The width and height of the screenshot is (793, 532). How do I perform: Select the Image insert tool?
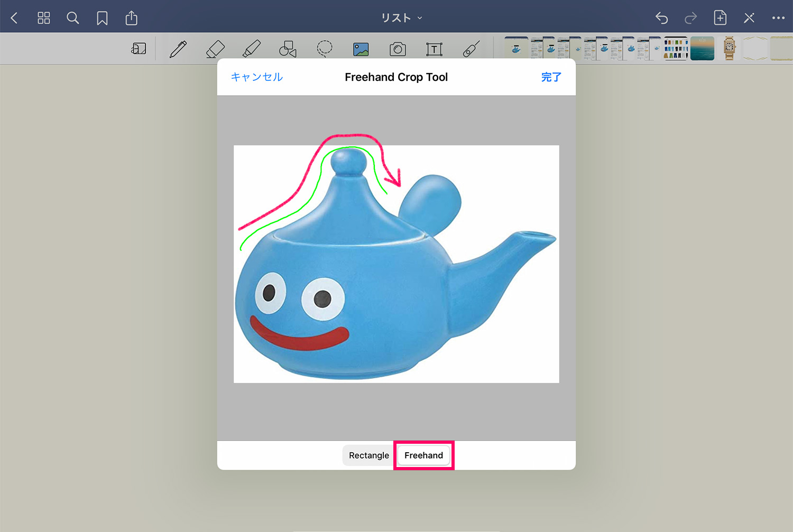click(x=361, y=50)
